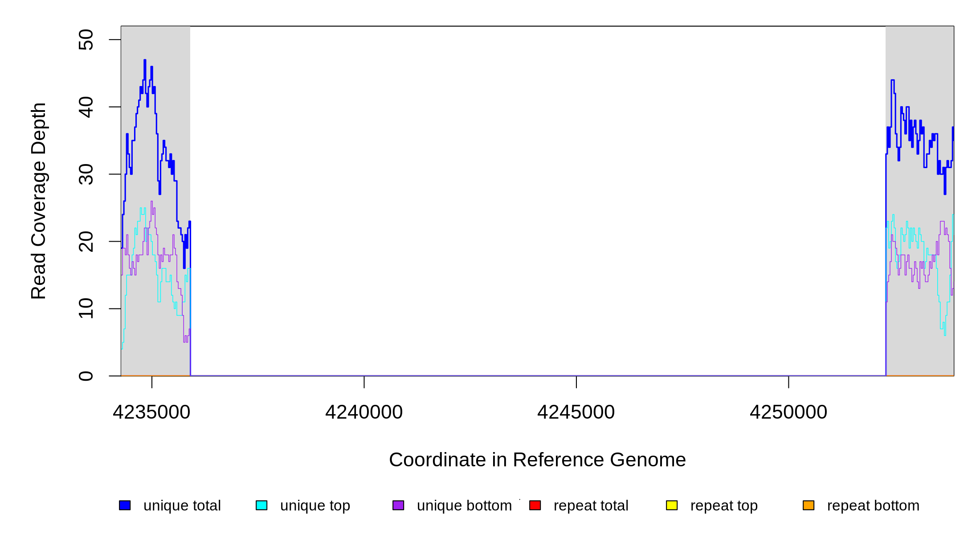The image size is (980, 535).
Task: Click the 4245000 x-axis tick label
Action: pos(576,412)
